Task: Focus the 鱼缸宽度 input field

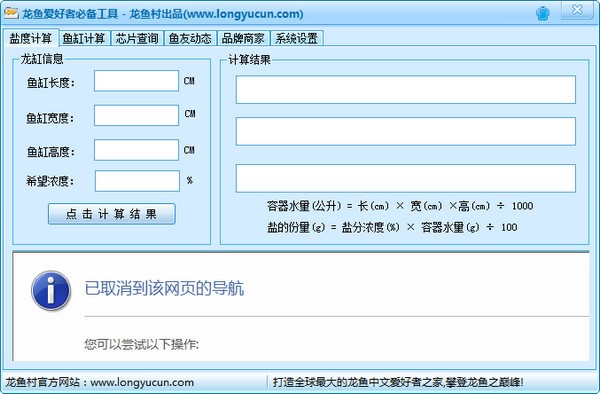Action: click(137, 116)
